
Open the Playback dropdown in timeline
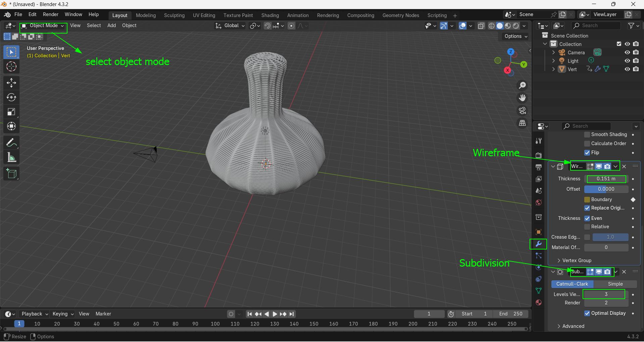click(35, 314)
